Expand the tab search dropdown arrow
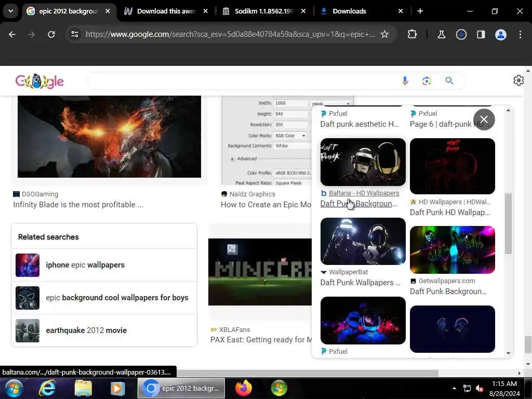532x399 pixels. click(x=11, y=11)
